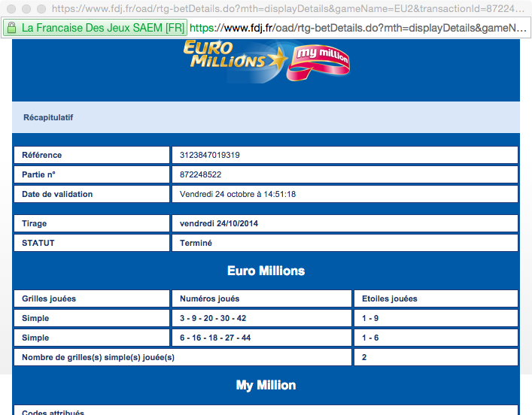Click the yellow minimize window button
Screen dimensions: 532x415
[26, 9]
